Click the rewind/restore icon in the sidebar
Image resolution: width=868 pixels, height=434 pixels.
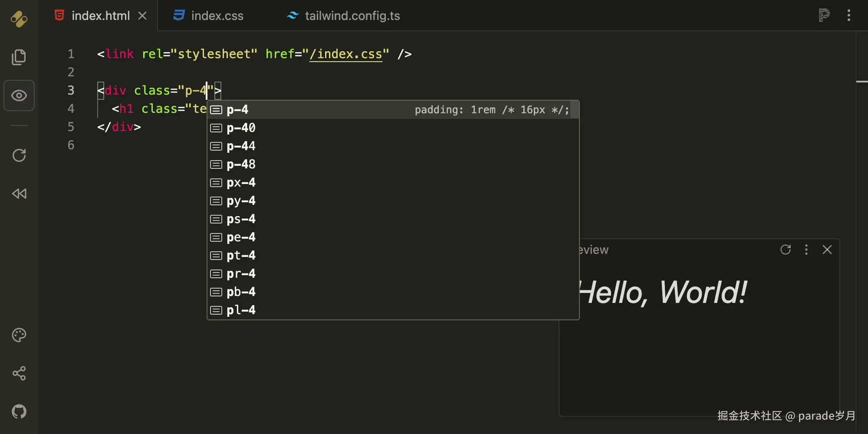[19, 194]
